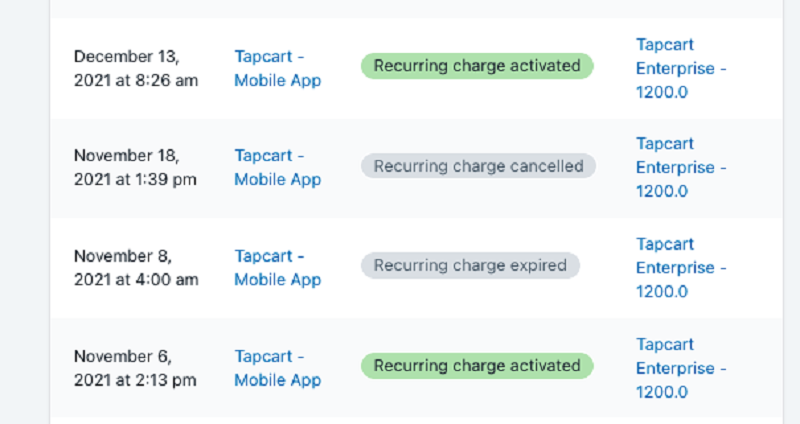Click Tapcart Enterprise - 1200.0 in November 18 row
Viewport: 800px width, 424px height.
tap(681, 168)
